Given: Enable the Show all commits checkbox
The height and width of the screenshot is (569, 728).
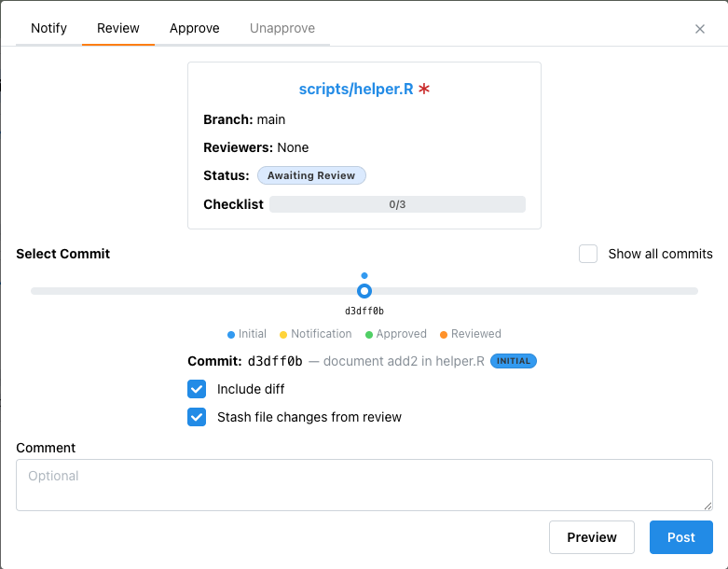Looking at the screenshot, I should (588, 254).
